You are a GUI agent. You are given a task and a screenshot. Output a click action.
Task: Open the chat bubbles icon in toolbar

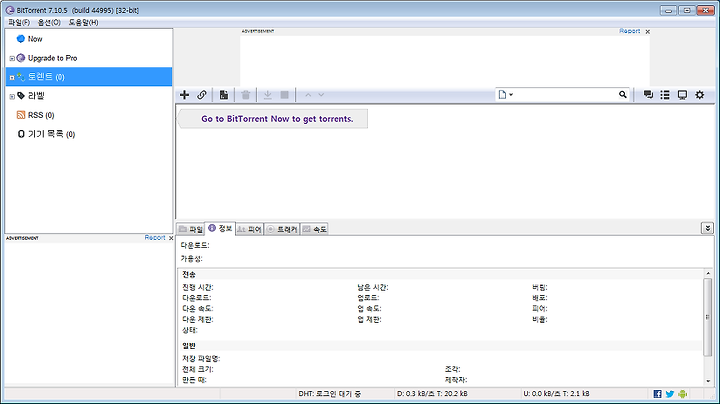pos(648,95)
